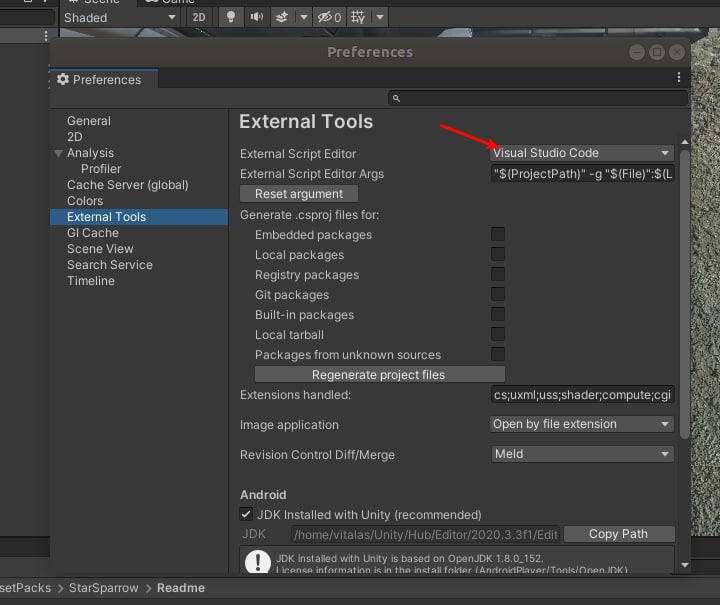Open left panel kebab menu behind Preferences

(x=45, y=36)
